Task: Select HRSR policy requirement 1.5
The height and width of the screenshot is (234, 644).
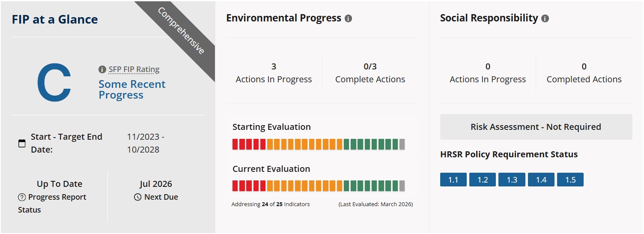Action: pyautogui.click(x=570, y=180)
